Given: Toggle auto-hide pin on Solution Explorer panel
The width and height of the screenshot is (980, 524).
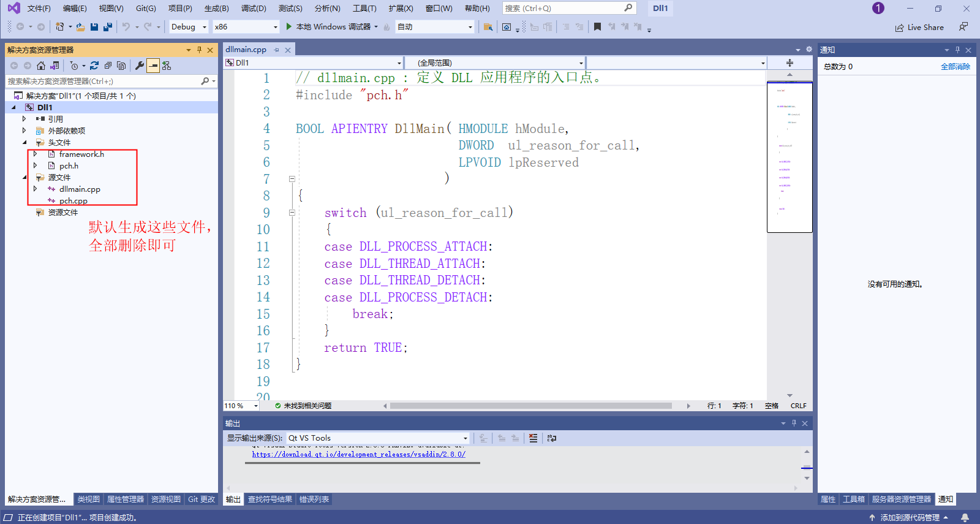Looking at the screenshot, I should (x=199, y=50).
